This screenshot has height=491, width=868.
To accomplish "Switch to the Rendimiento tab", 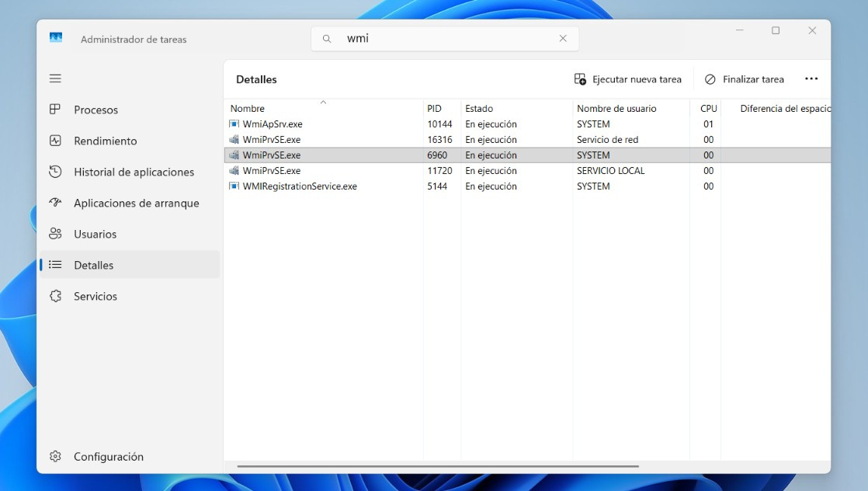I will (x=130, y=141).
